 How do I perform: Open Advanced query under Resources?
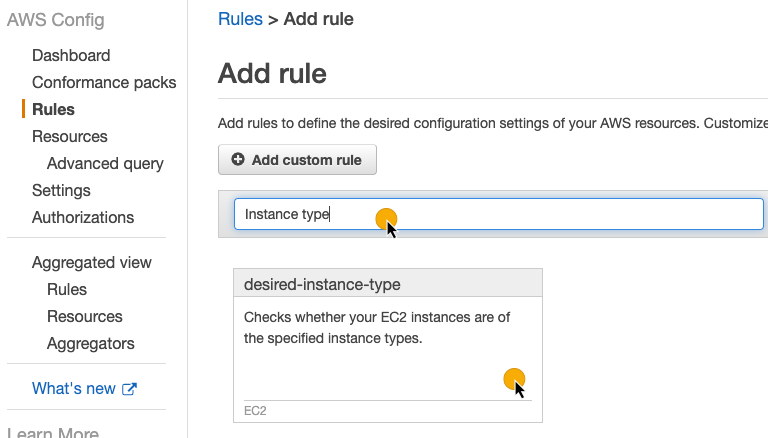[105, 164]
